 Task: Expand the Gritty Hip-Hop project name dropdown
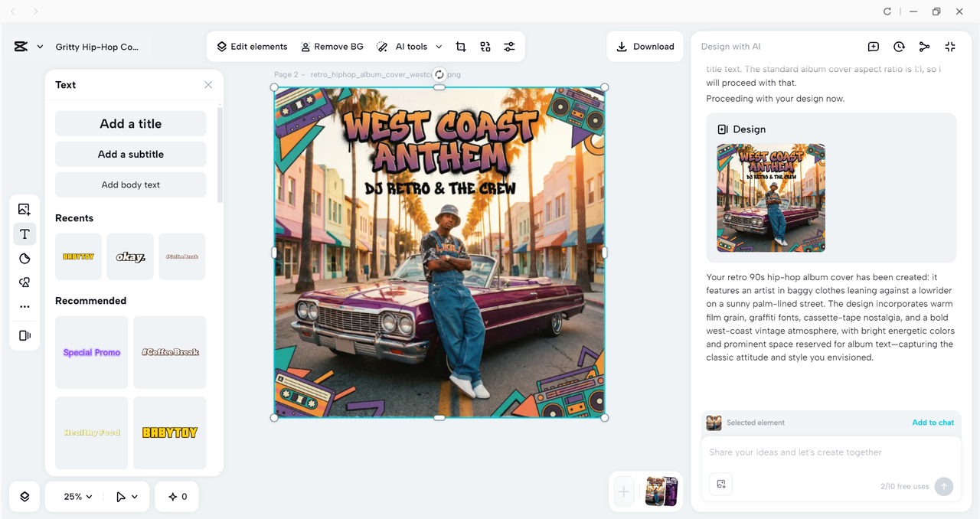(x=40, y=46)
